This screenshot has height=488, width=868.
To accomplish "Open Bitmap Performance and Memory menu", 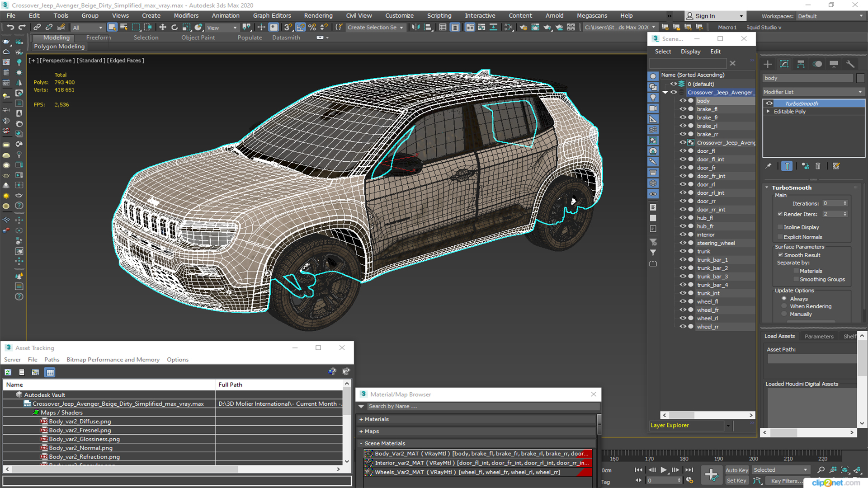I will click(x=113, y=360).
